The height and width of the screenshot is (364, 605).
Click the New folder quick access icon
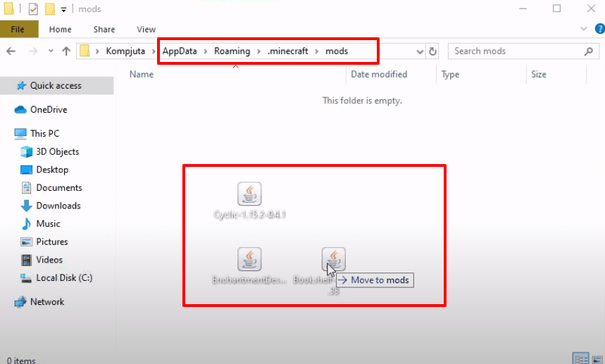[50, 8]
